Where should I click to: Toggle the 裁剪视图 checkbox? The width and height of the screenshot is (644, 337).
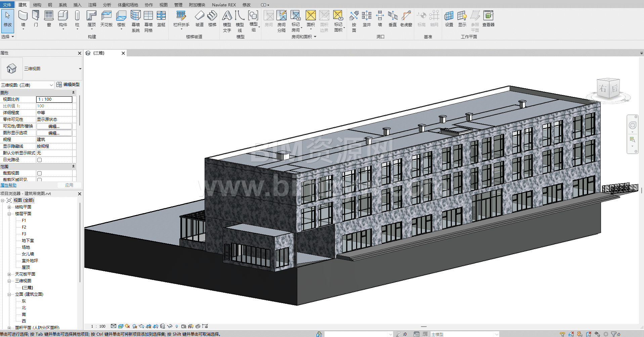tap(39, 173)
